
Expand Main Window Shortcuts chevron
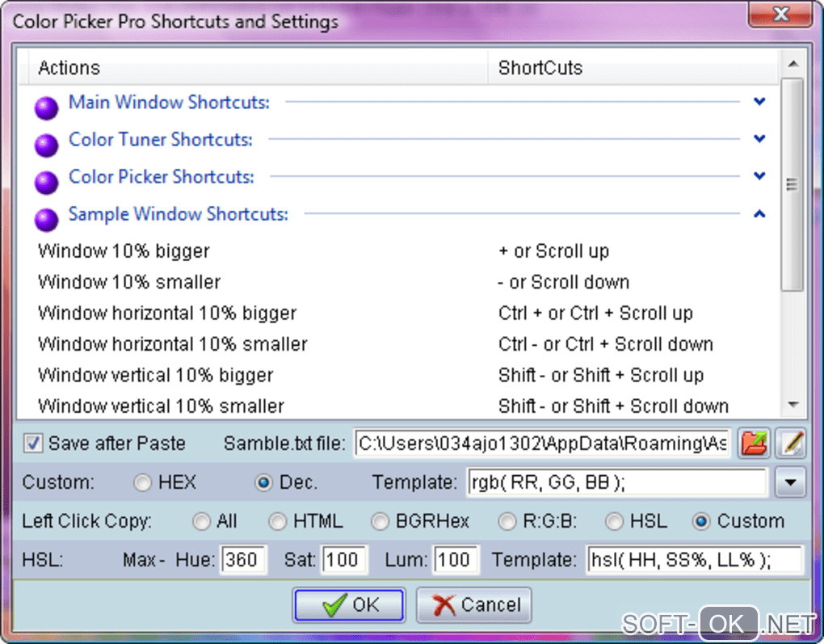click(759, 102)
